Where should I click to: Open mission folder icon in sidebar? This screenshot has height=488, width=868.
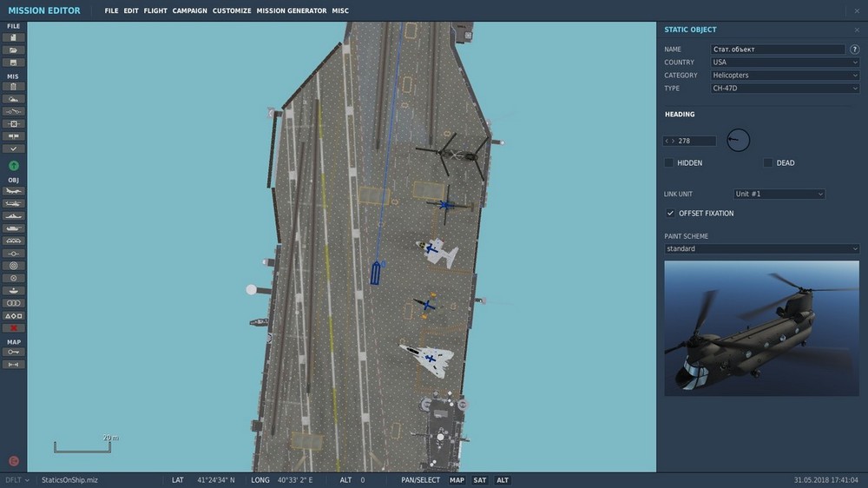pyautogui.click(x=13, y=50)
